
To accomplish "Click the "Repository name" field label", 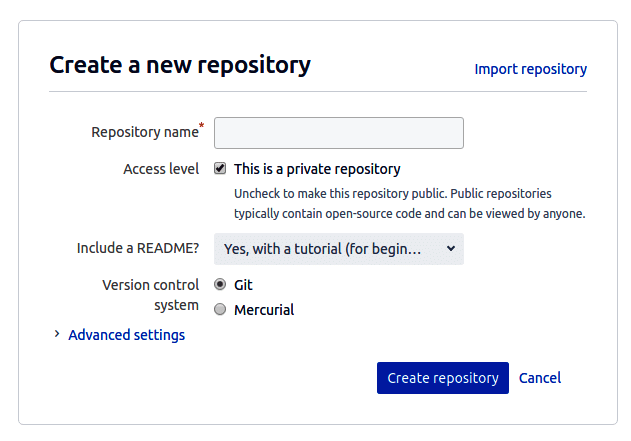I will point(144,132).
